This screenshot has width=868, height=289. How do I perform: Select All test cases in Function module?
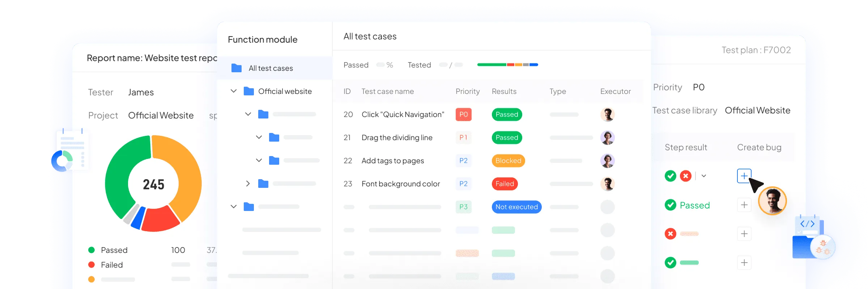point(271,68)
